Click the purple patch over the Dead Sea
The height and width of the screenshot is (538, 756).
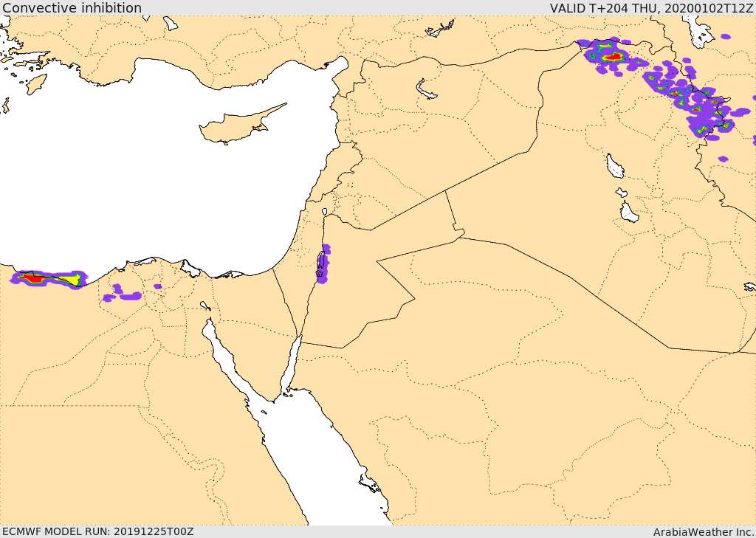(323, 263)
